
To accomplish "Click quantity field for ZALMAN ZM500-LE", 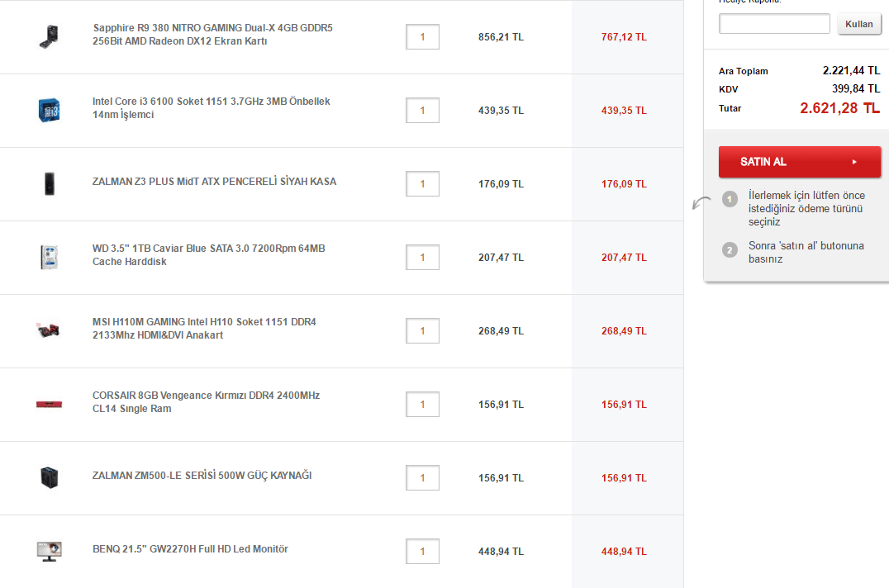I will click(422, 478).
